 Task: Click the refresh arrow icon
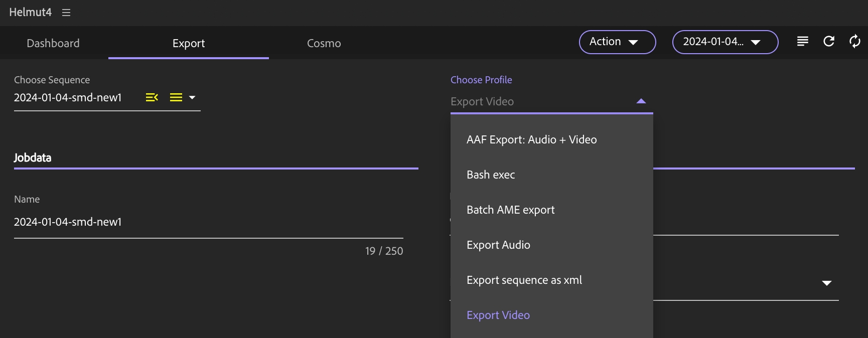pos(829,42)
